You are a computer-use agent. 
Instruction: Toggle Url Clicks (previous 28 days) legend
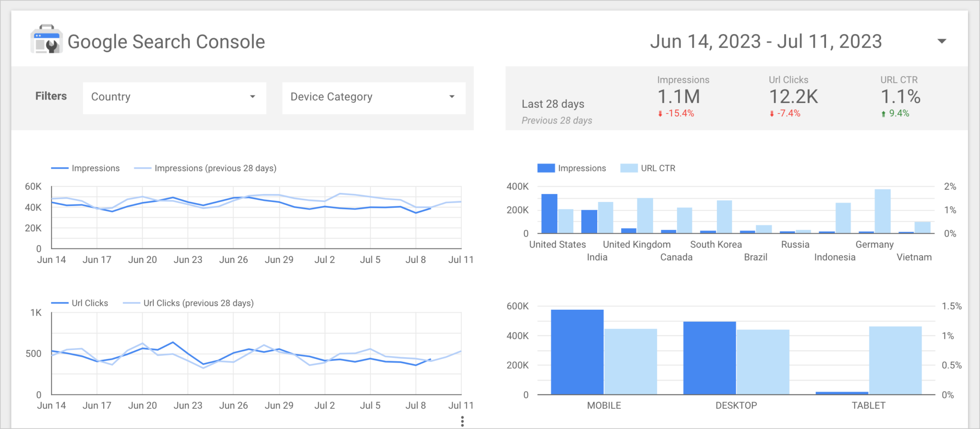pos(189,303)
